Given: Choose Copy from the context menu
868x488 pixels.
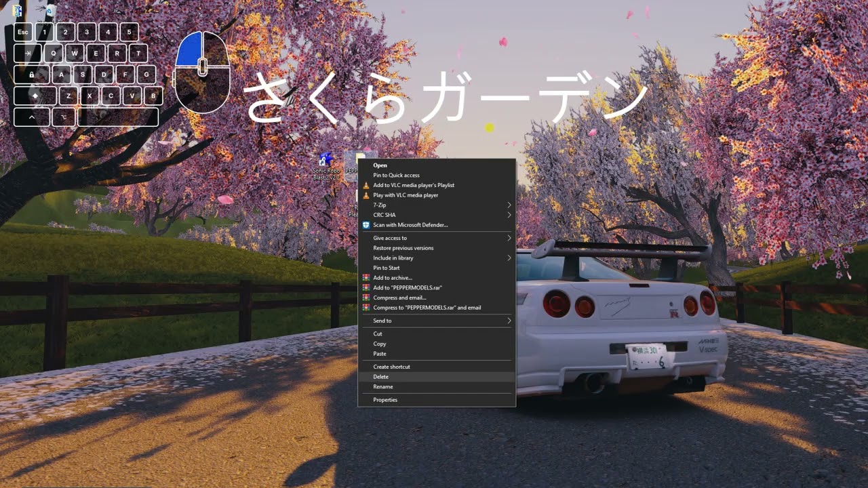Looking at the screenshot, I should coord(437,344).
